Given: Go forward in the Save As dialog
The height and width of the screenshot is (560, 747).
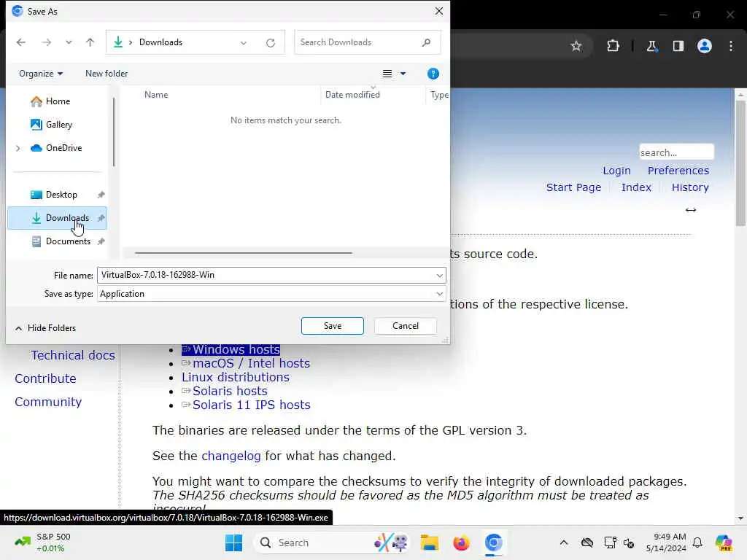Looking at the screenshot, I should (x=46, y=42).
